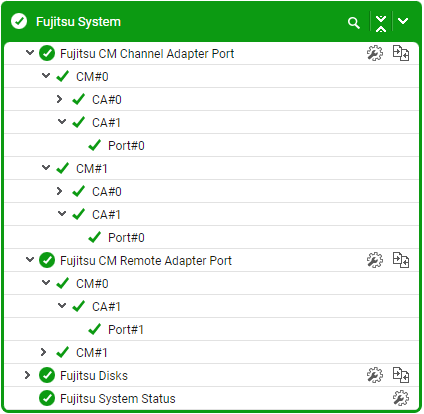Expand CM#1 under Remote Adapter Port
This screenshot has height=414, width=424.
[43, 352]
